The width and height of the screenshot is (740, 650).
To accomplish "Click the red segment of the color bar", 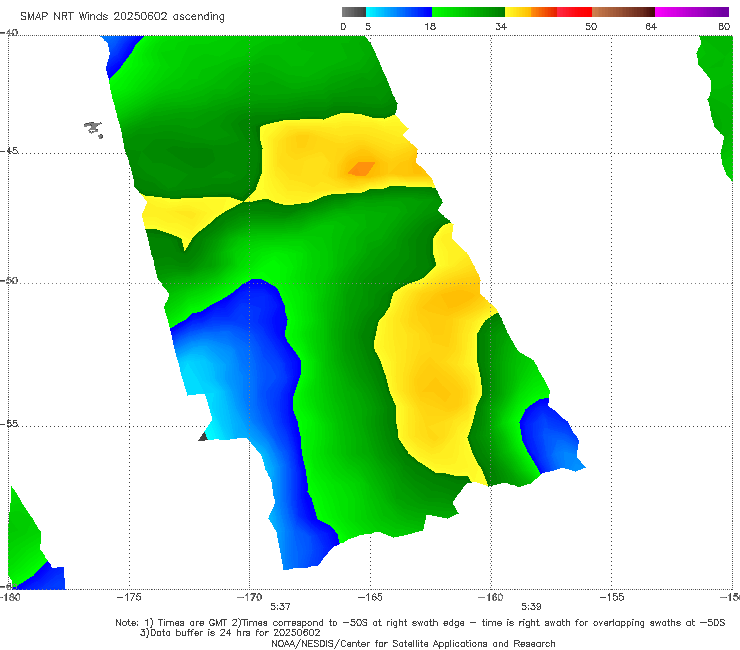I will (x=574, y=12).
